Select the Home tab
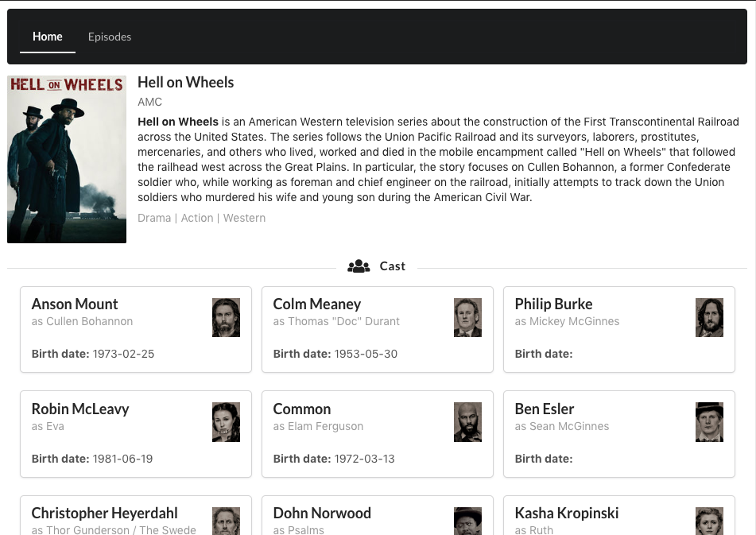The height and width of the screenshot is (535, 756). 47,37
